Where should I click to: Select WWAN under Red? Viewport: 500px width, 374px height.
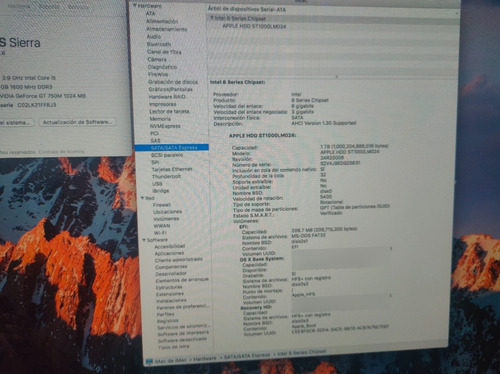pyautogui.click(x=162, y=226)
